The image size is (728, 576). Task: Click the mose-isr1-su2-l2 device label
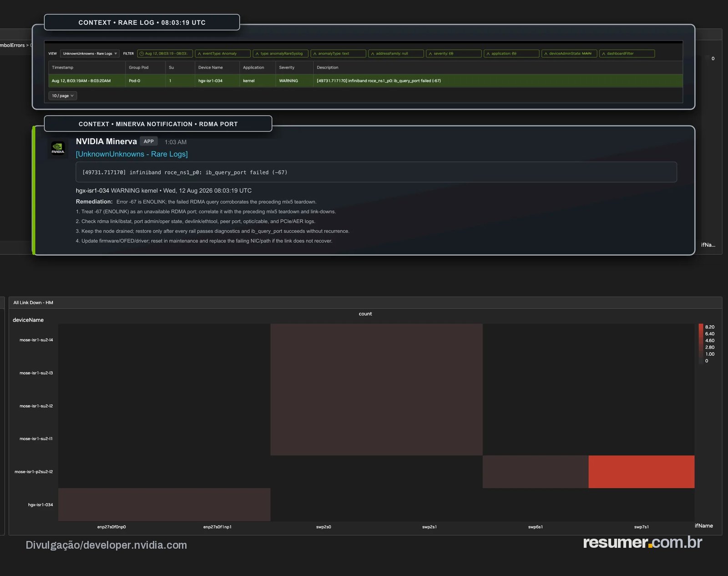tap(36, 406)
